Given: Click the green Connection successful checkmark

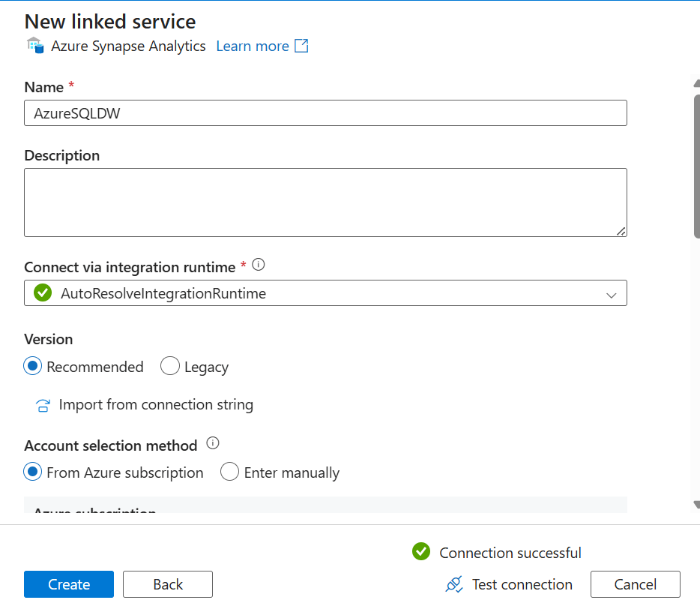Looking at the screenshot, I should pos(421,552).
